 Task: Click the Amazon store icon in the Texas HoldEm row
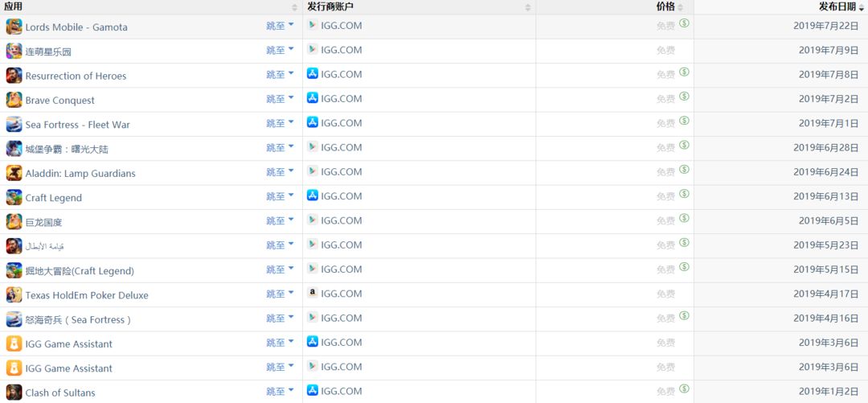[313, 294]
